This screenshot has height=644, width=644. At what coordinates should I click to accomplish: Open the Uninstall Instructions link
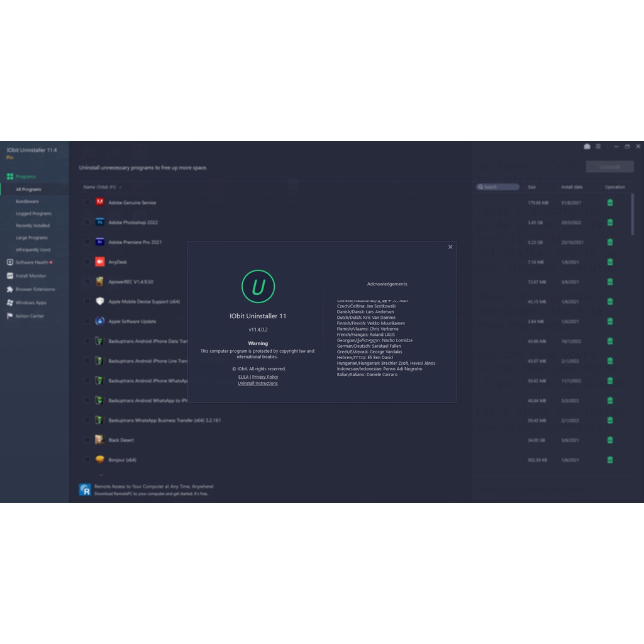tap(257, 383)
